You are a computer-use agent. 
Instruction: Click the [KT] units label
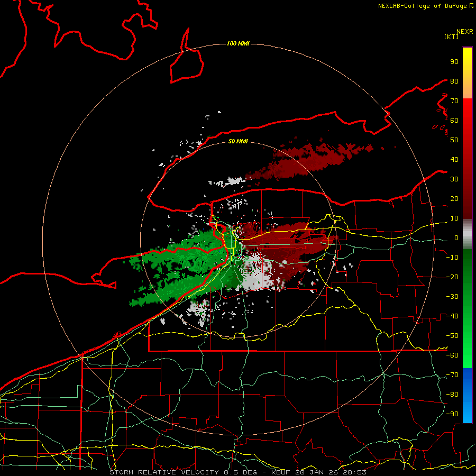click(452, 36)
